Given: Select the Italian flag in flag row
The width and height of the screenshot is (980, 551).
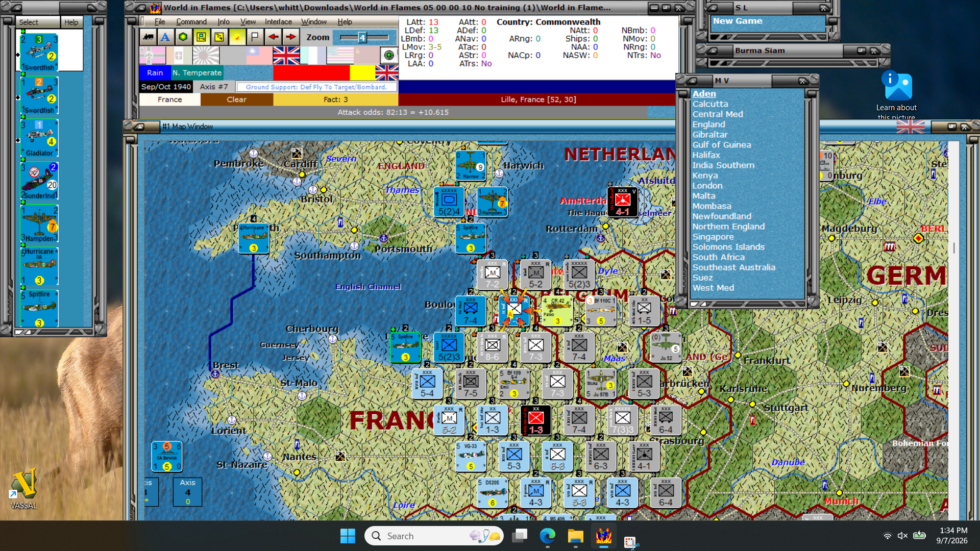Looking at the screenshot, I should 179,55.
